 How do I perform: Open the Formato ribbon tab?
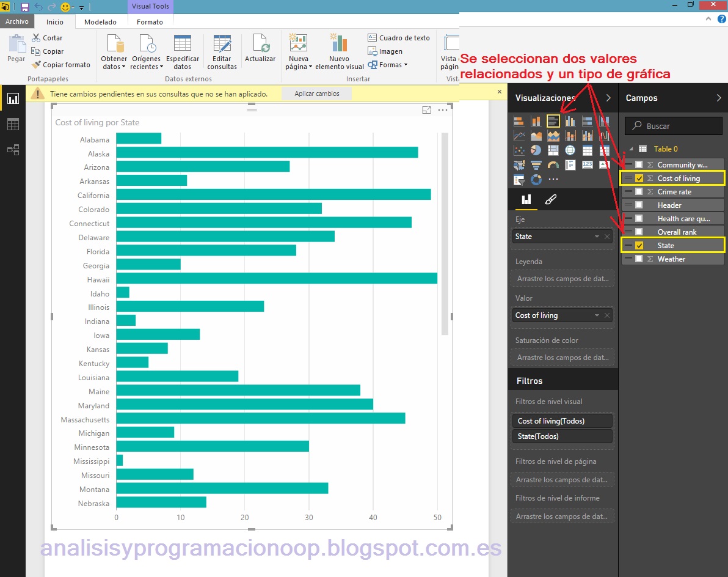(x=150, y=21)
